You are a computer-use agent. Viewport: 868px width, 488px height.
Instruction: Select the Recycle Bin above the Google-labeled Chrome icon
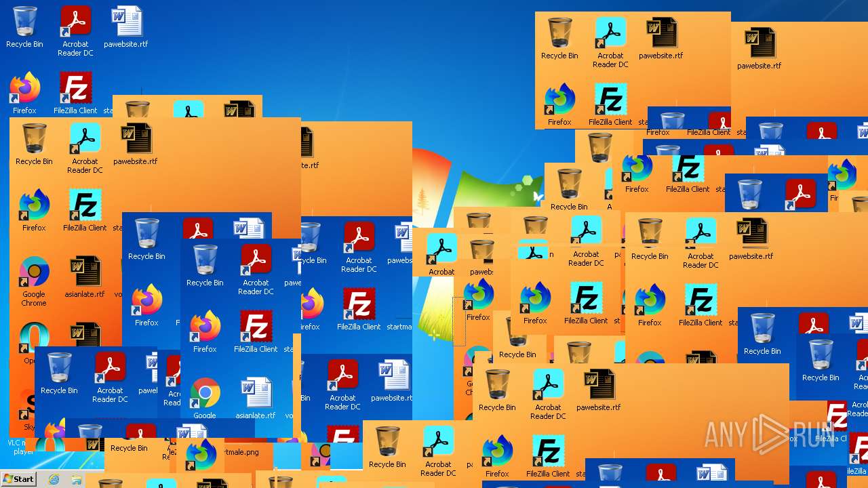pyautogui.click(x=205, y=266)
